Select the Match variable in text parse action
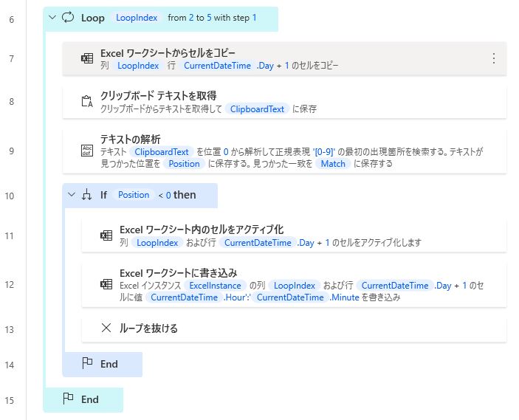The width and height of the screenshot is (519, 420). point(333,164)
